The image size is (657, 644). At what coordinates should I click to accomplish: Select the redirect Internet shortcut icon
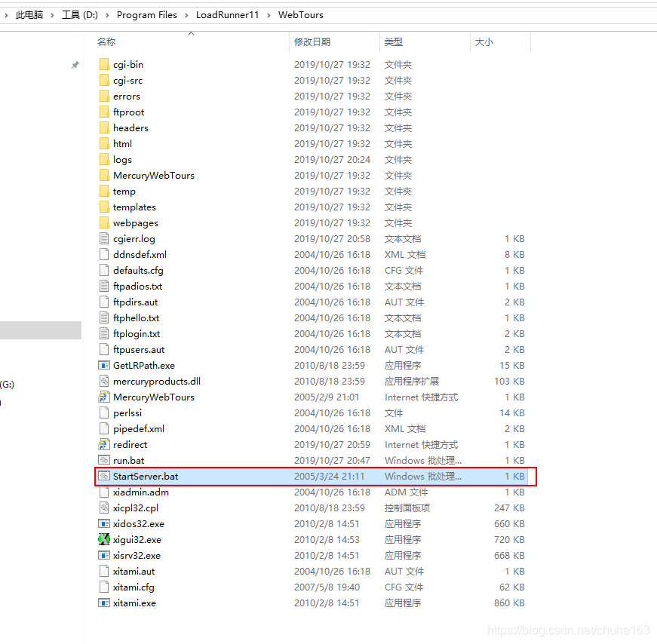pos(104,445)
